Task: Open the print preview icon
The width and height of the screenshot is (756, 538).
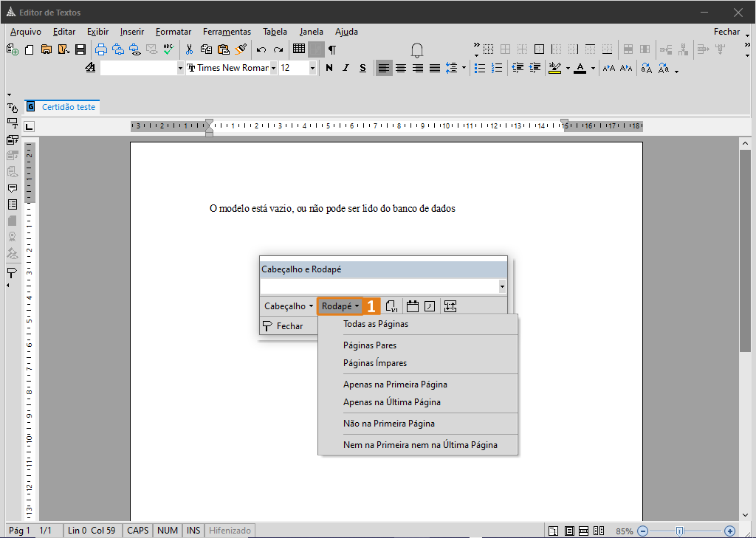Action: point(135,49)
